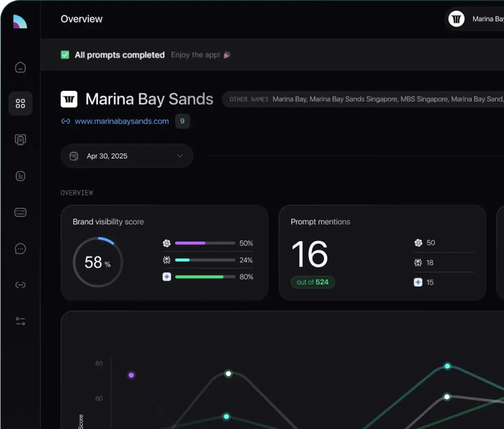Image resolution: width=504 pixels, height=429 pixels.
Task: Click the Brand visibility score heading
Action: coord(108,222)
